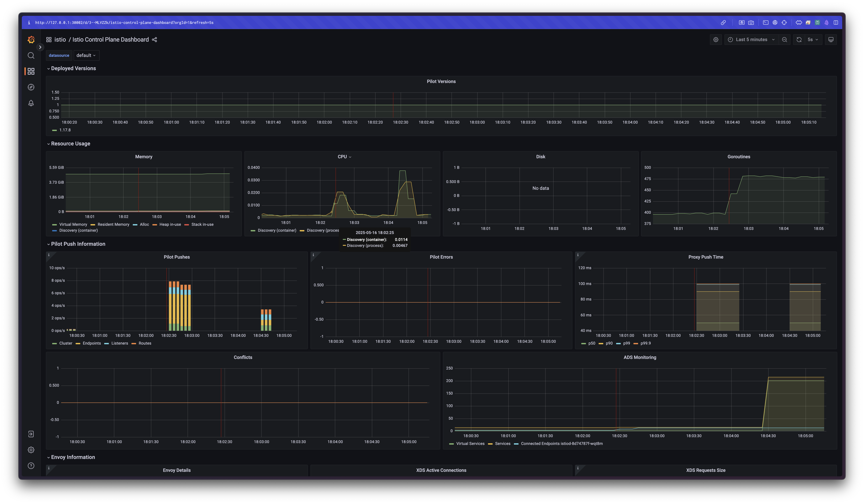The width and height of the screenshot is (864, 504).
Task: Open the Dashboards grid icon in sidebar
Action: 31,71
